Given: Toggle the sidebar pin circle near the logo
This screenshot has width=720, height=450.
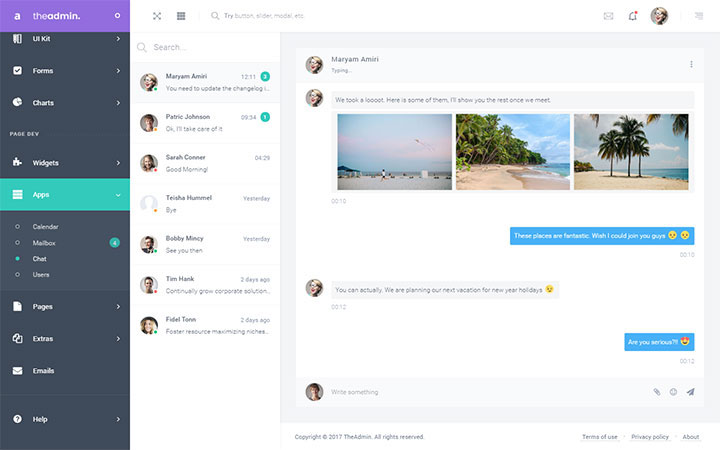Looking at the screenshot, I should coord(117,16).
